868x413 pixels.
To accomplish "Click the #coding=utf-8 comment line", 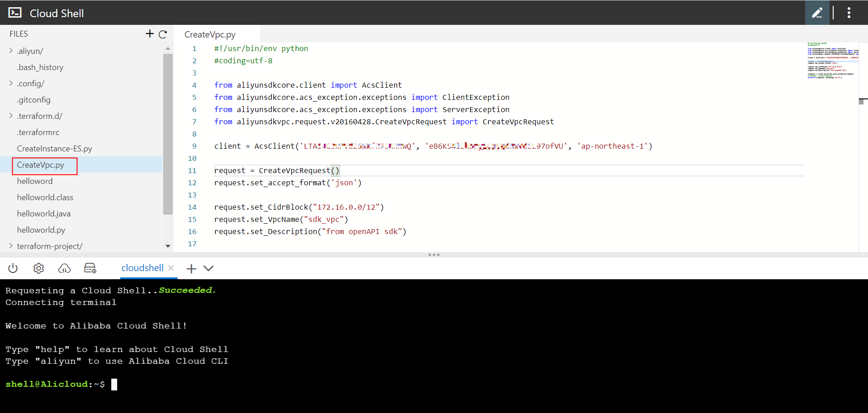I will click(x=243, y=61).
